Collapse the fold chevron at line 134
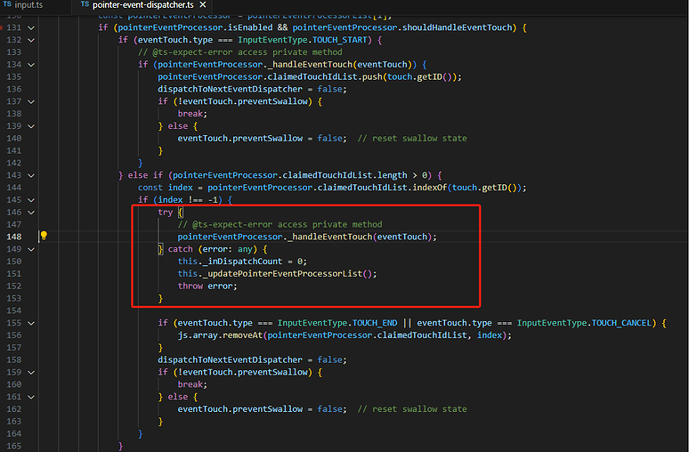This screenshot has height=452, width=690. tap(31, 65)
